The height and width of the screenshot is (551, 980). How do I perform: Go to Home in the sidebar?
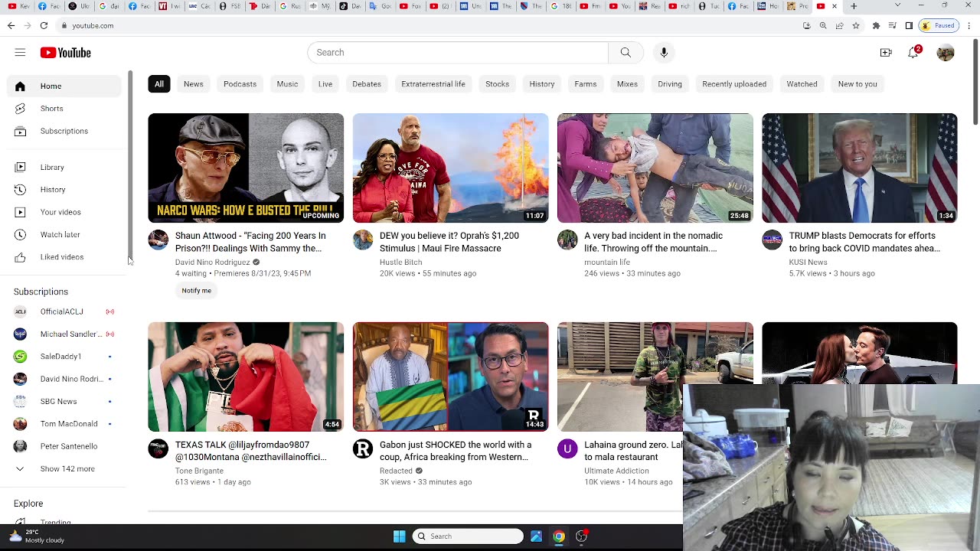coord(64,86)
